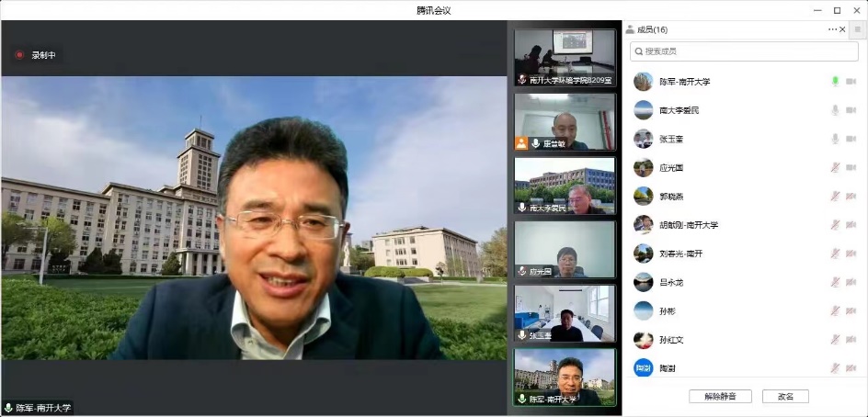Toggle the muted microphone for 应光国
Screen dimensions: 868x417
click(835, 168)
